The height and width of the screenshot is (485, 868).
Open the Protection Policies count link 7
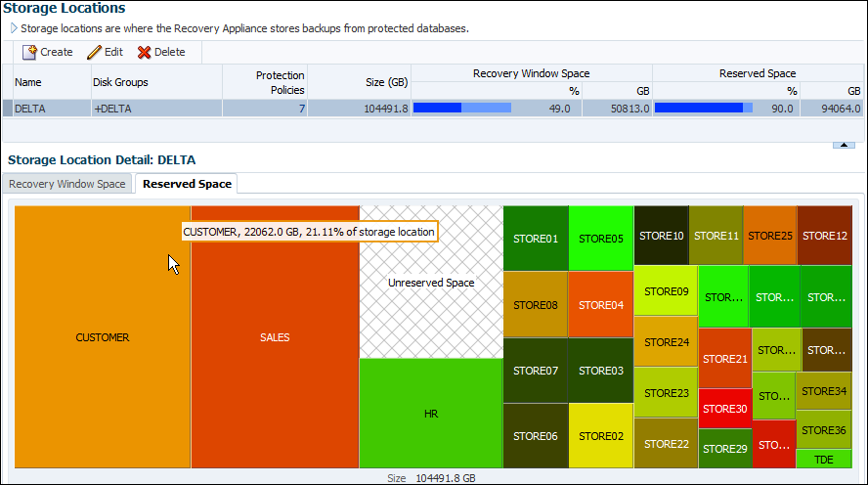click(302, 109)
